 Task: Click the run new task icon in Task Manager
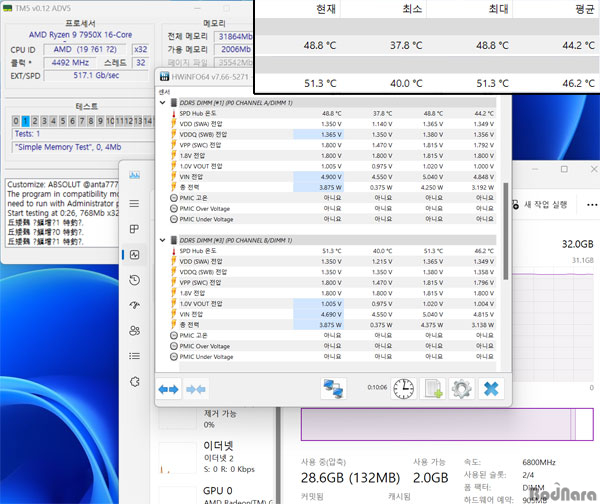[516, 204]
